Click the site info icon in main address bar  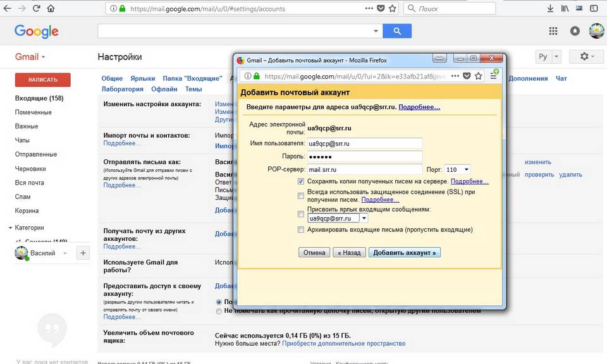113,8
